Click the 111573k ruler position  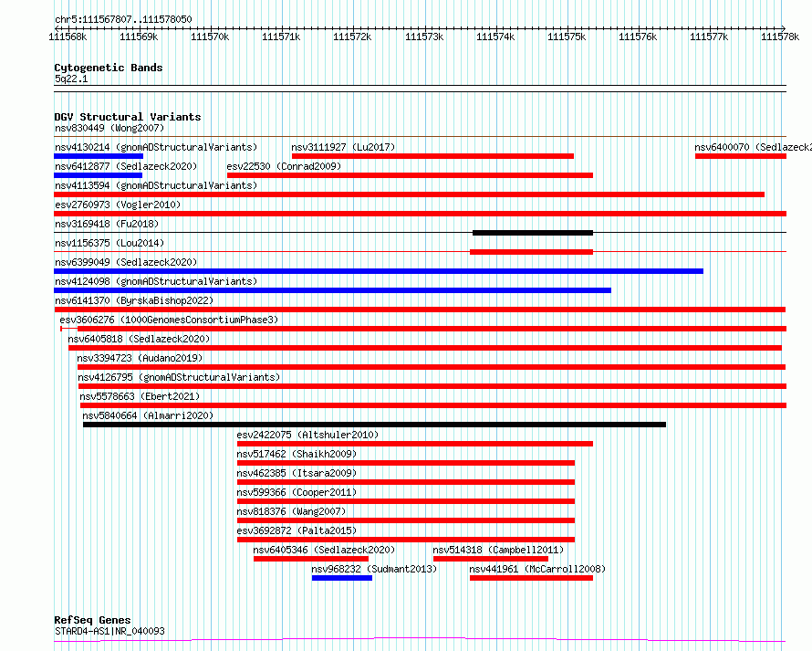pyautogui.click(x=424, y=37)
